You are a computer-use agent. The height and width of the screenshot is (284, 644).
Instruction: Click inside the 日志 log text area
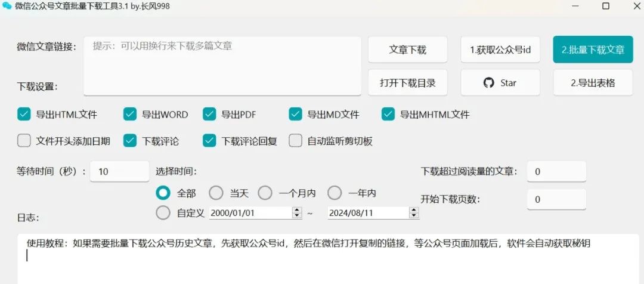click(328, 259)
